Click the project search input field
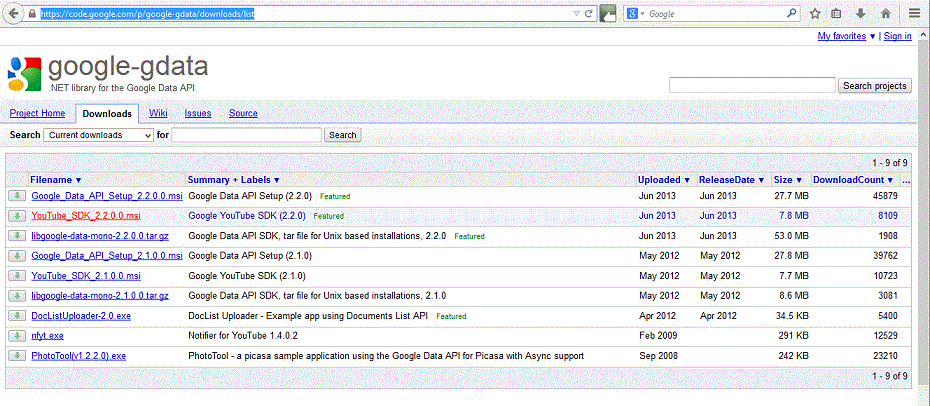 pos(752,86)
